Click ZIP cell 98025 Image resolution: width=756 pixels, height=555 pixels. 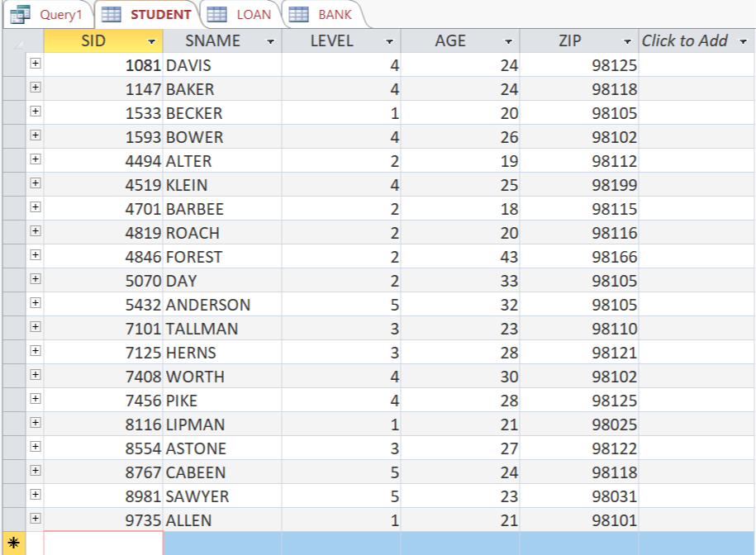579,425
